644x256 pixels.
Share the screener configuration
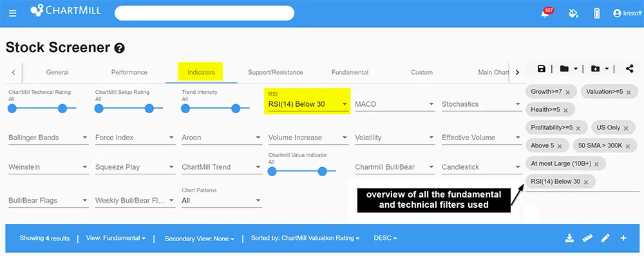[x=630, y=69]
